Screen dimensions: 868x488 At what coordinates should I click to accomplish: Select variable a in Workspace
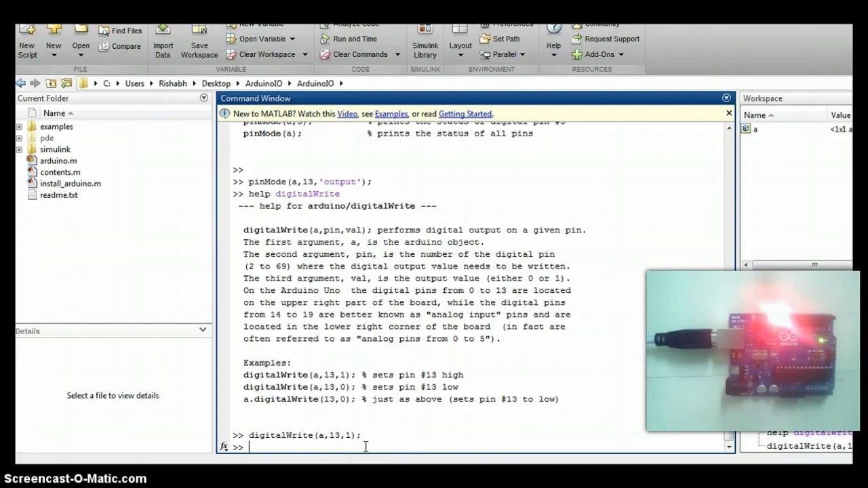[755, 129]
